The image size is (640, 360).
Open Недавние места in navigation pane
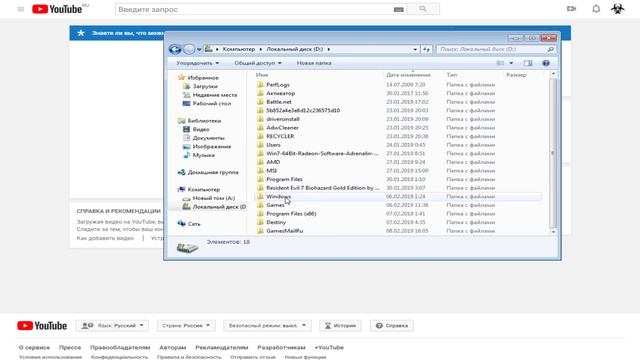215,95
